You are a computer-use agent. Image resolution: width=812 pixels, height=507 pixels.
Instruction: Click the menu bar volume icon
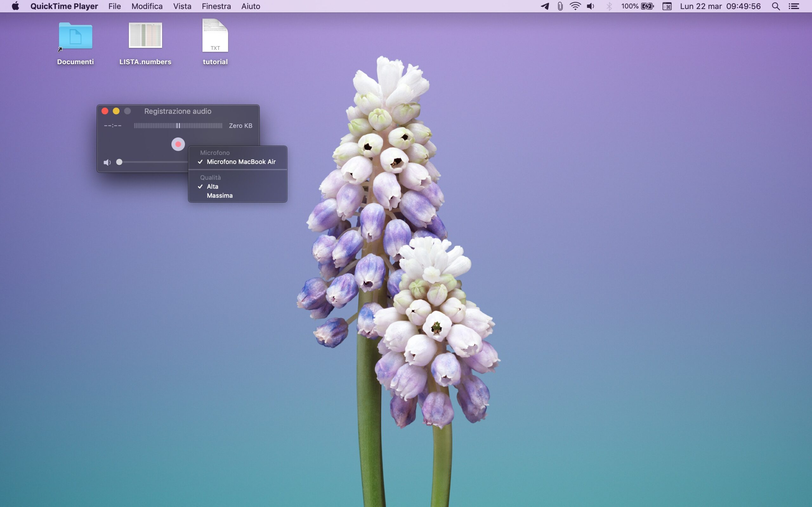coord(590,6)
